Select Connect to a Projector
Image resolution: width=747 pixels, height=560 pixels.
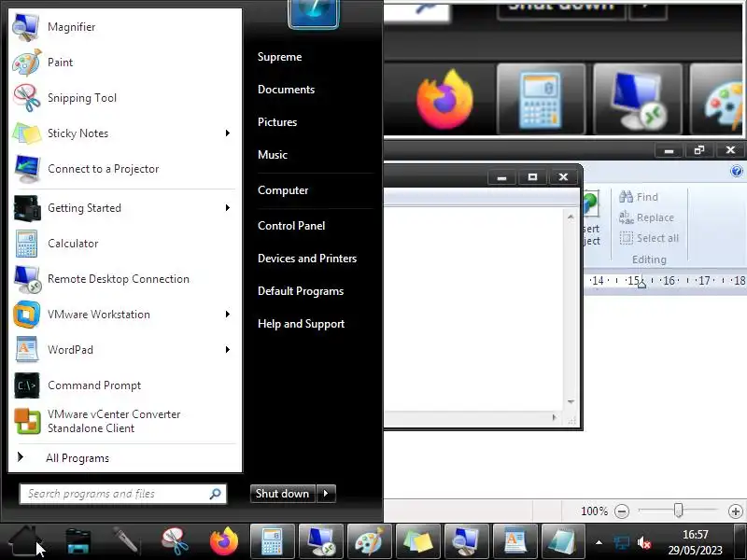[x=123, y=169]
